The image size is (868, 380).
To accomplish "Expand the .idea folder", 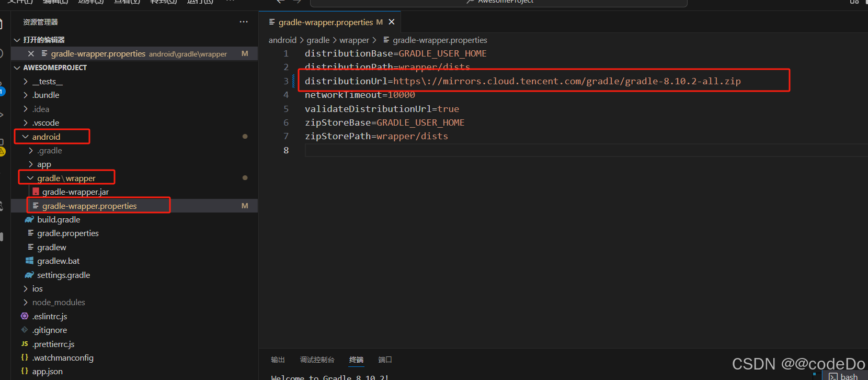I will click(26, 109).
